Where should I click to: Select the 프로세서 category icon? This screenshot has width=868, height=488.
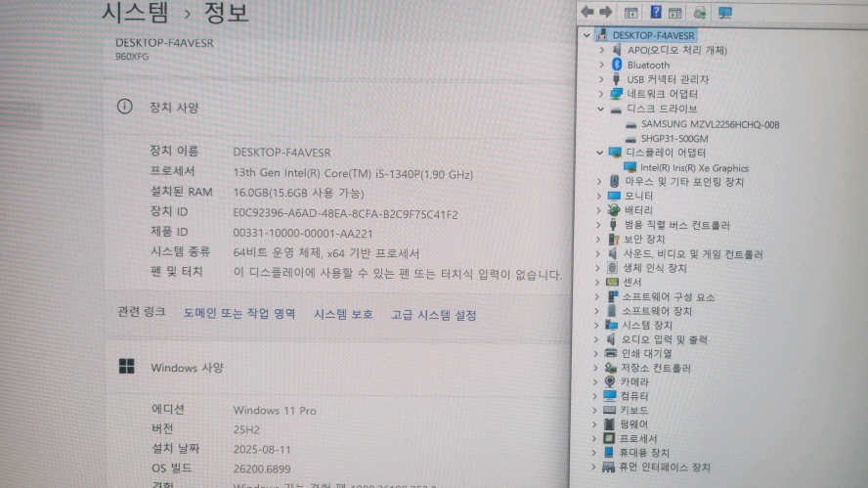pyautogui.click(x=609, y=438)
